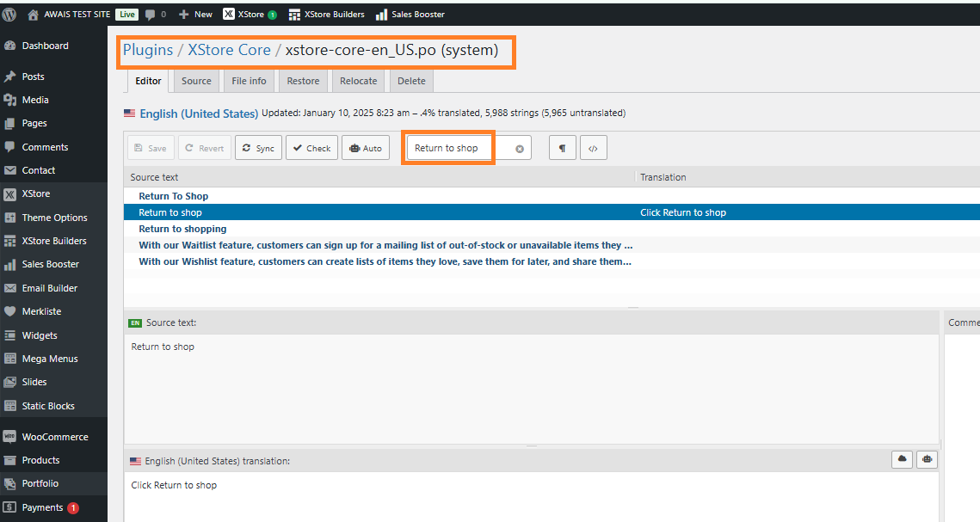Click the Sync button
This screenshot has width=980, height=522.
point(258,148)
